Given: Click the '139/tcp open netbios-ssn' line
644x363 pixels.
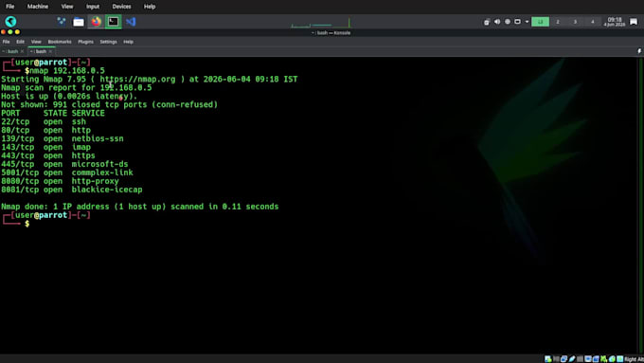Looking at the screenshot, I should coord(63,138).
